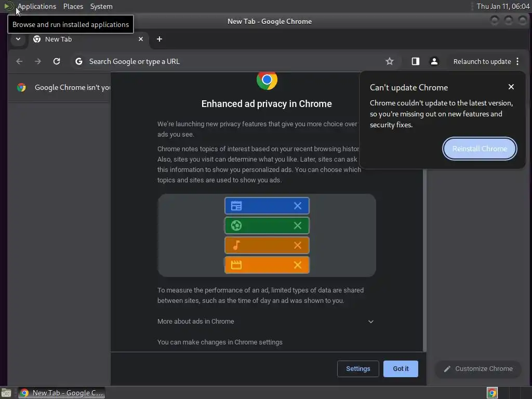Bookmark this tab with the star icon
The height and width of the screenshot is (399, 532).
click(x=390, y=61)
